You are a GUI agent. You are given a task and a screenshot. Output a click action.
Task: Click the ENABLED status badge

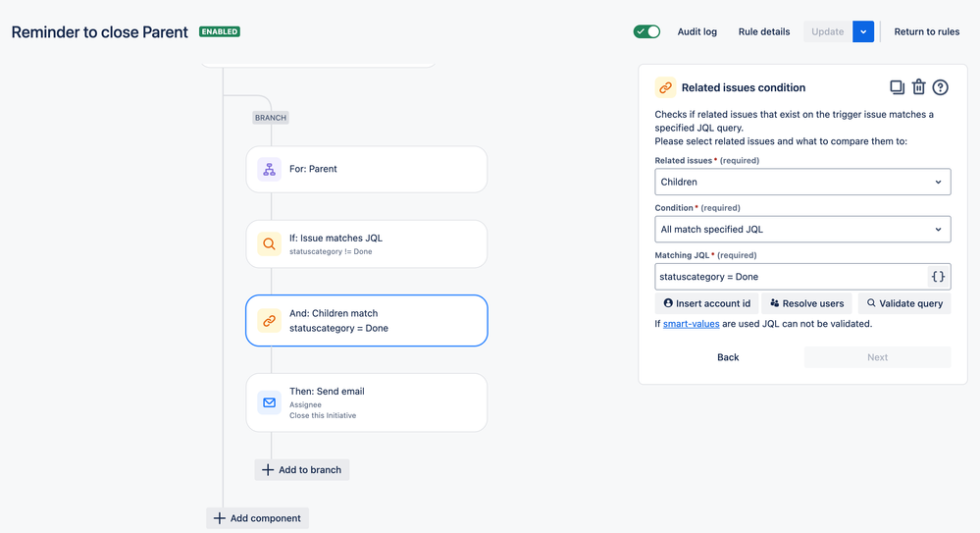[x=220, y=31]
